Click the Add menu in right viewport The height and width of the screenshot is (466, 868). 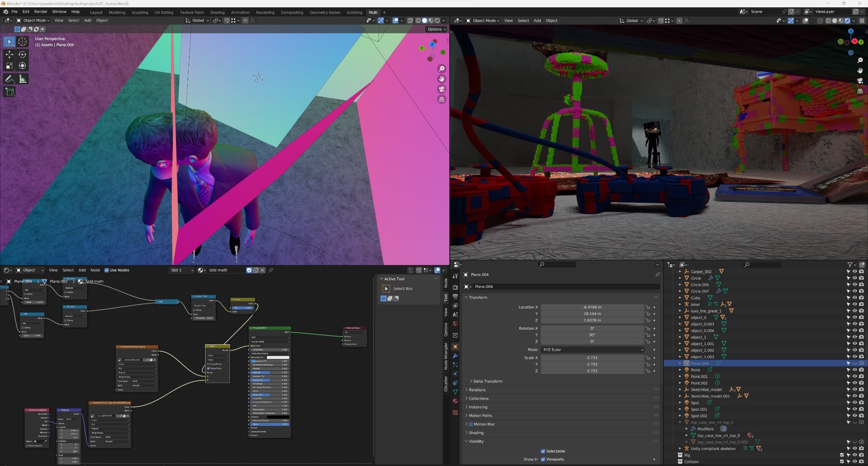point(537,21)
